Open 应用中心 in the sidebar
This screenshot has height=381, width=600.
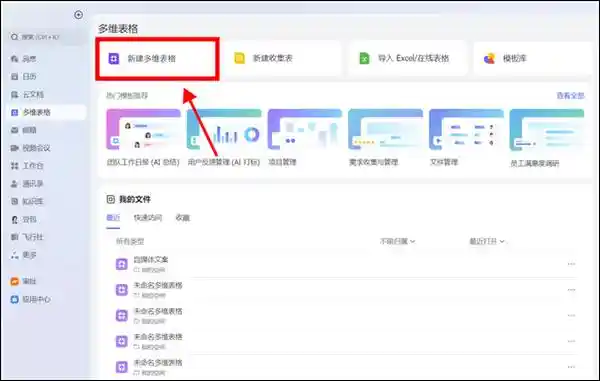tap(31, 299)
